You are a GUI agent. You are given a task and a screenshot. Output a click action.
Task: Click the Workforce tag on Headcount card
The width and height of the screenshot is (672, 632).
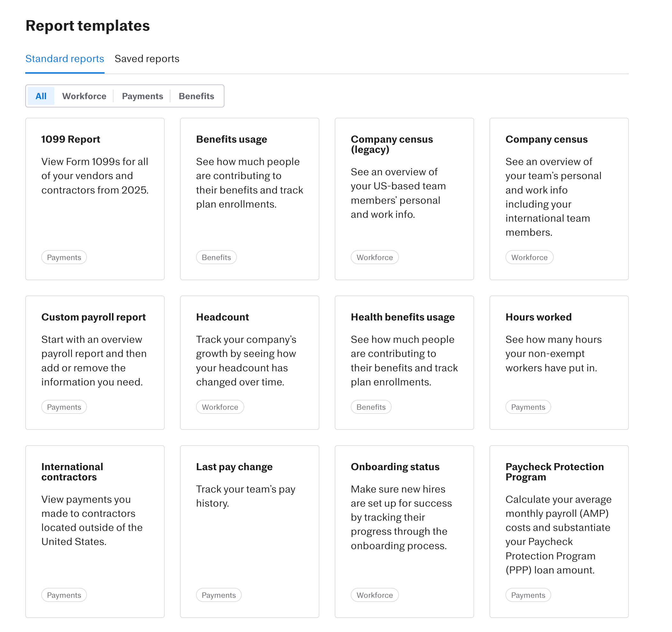[220, 407]
